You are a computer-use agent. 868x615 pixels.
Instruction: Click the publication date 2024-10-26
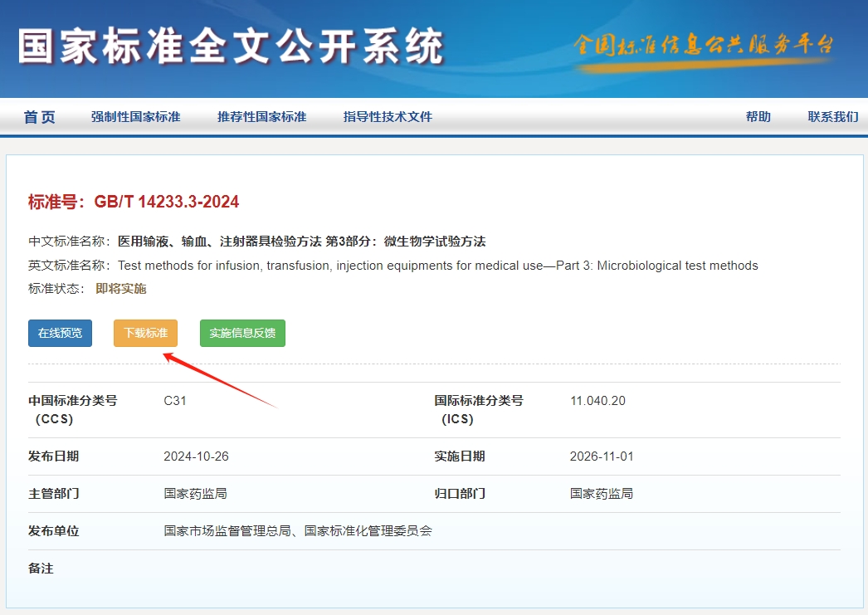click(196, 456)
